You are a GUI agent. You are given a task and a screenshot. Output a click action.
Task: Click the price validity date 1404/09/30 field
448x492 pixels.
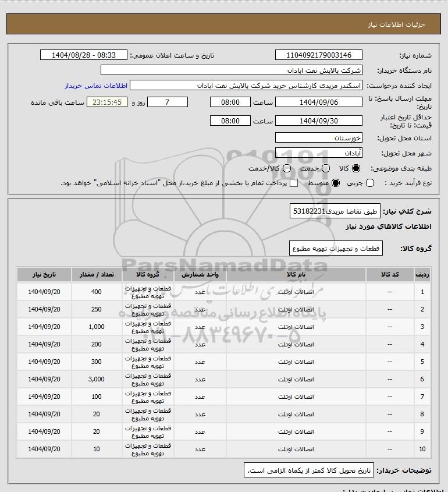(x=318, y=121)
